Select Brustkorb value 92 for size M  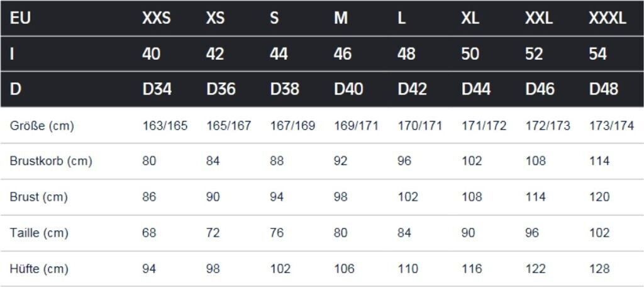pyautogui.click(x=341, y=161)
